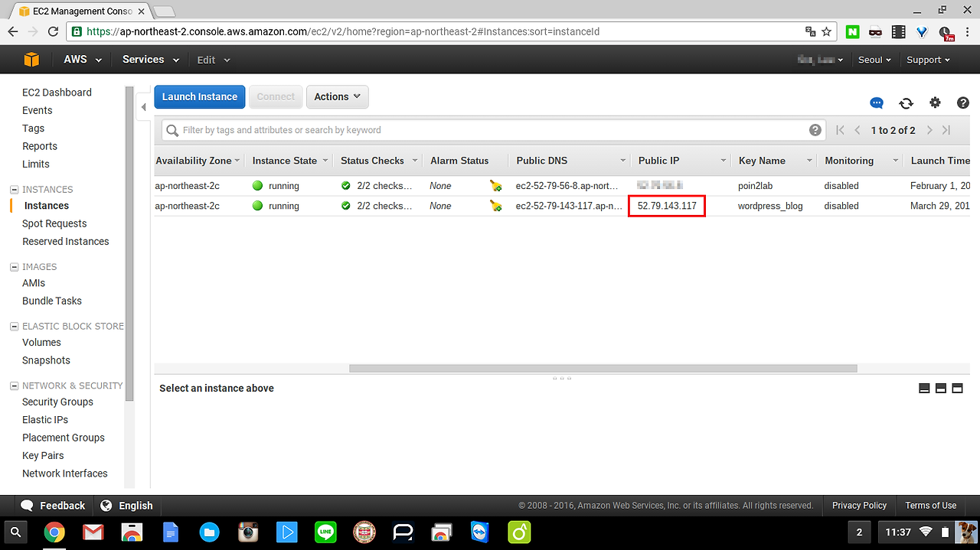Refresh the instances list
Viewport: 980px width, 550px height.
point(906,103)
